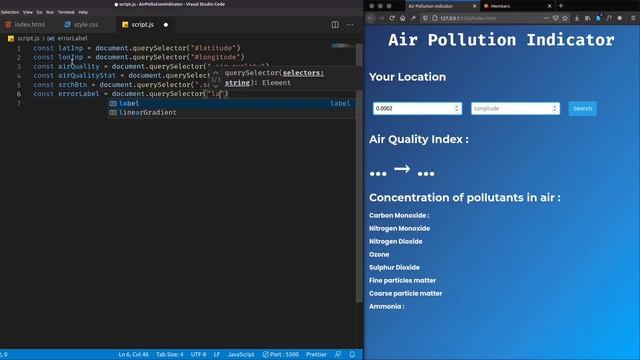The height and width of the screenshot is (360, 640).
Task: Click the 'Ammonia :' pollutant label
Action: pos(387,307)
